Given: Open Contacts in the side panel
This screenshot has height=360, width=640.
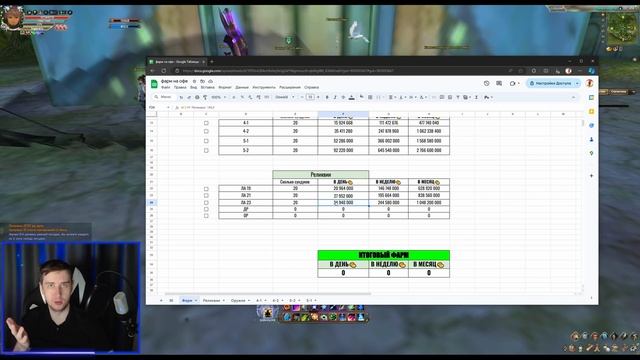Looking at the screenshot, I should [x=591, y=140].
